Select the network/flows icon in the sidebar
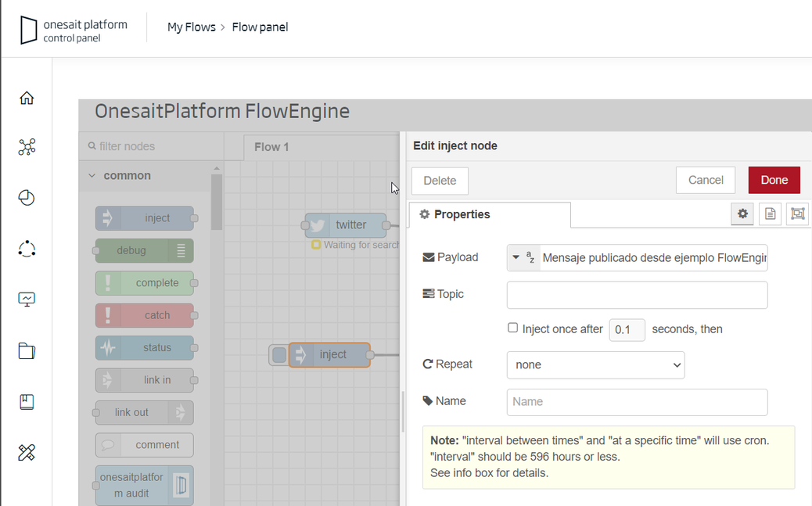Viewport: 812px width, 506px height. coord(27,147)
